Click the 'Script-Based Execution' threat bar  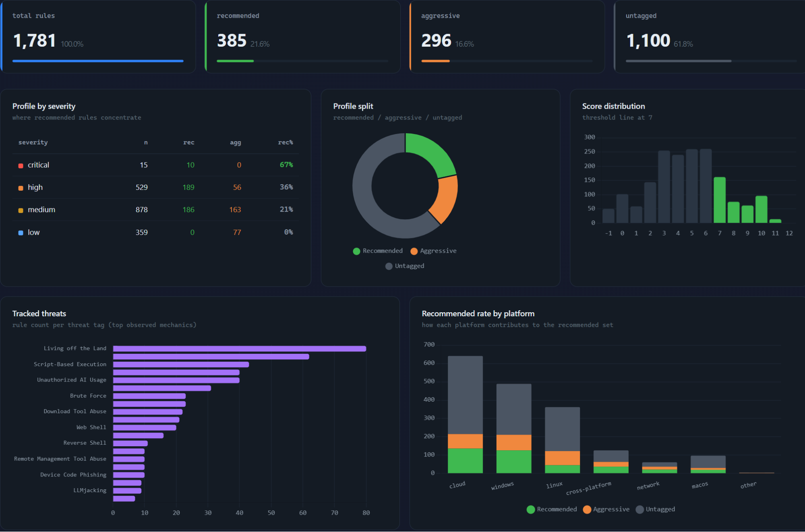181,365
